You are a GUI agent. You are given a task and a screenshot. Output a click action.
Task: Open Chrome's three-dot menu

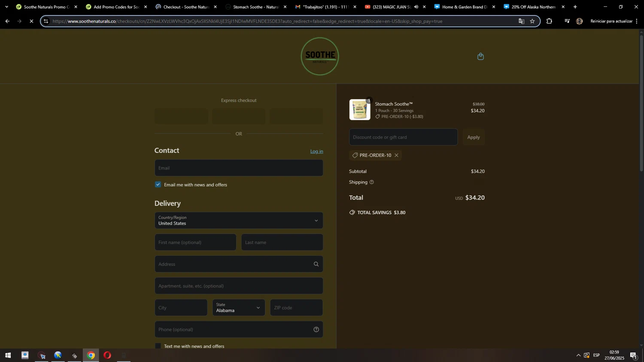(637, 21)
